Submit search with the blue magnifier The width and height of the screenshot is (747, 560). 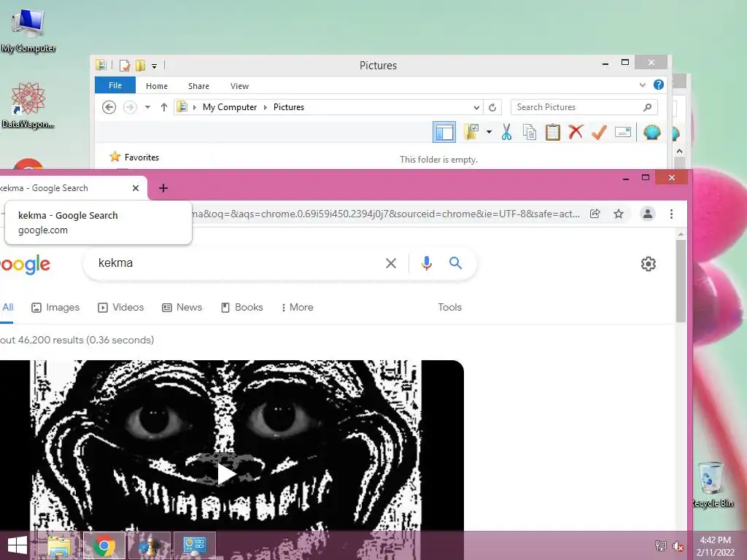[455, 262]
